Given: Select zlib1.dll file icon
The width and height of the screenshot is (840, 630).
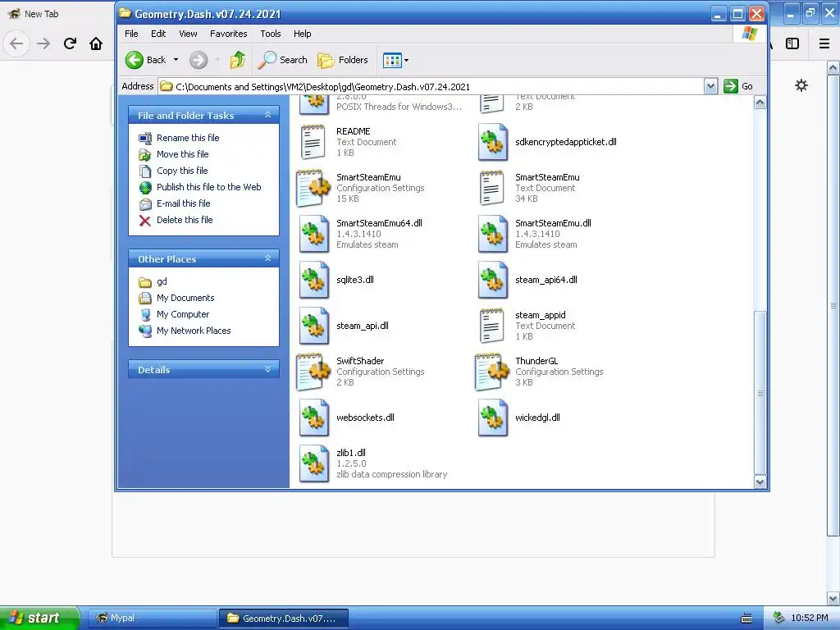Looking at the screenshot, I should point(314,464).
